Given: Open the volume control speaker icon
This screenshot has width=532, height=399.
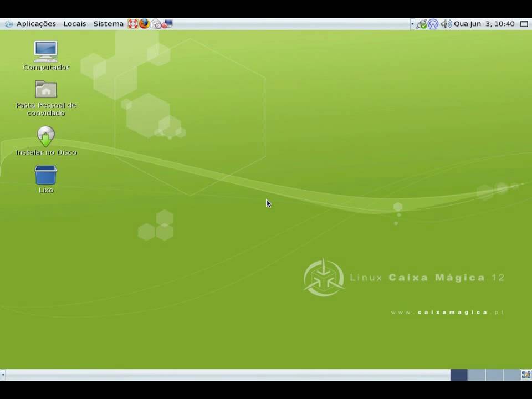Looking at the screenshot, I should click(446, 24).
